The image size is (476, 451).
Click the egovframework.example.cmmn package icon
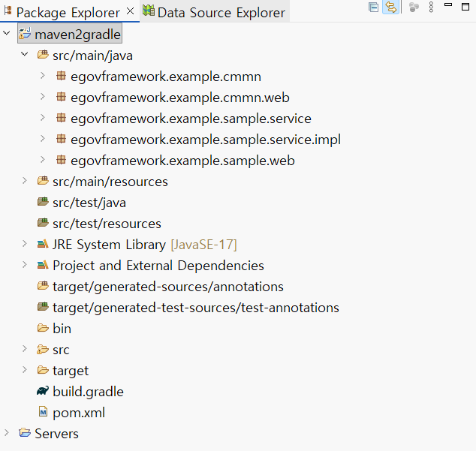pyautogui.click(x=61, y=76)
